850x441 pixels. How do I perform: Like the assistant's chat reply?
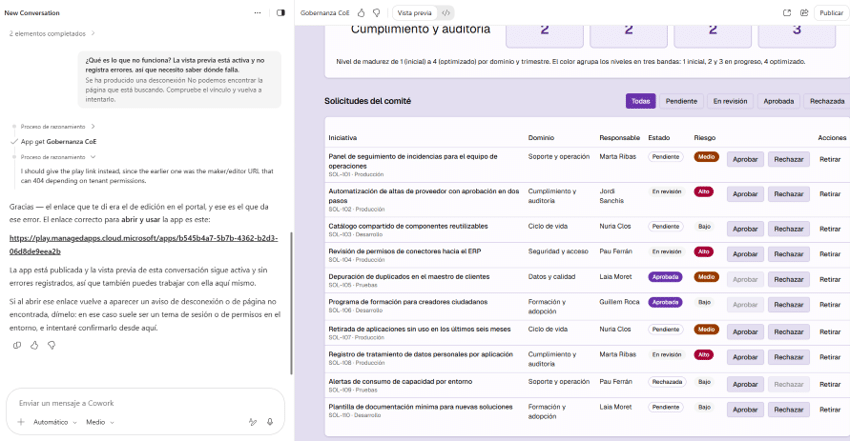point(34,345)
